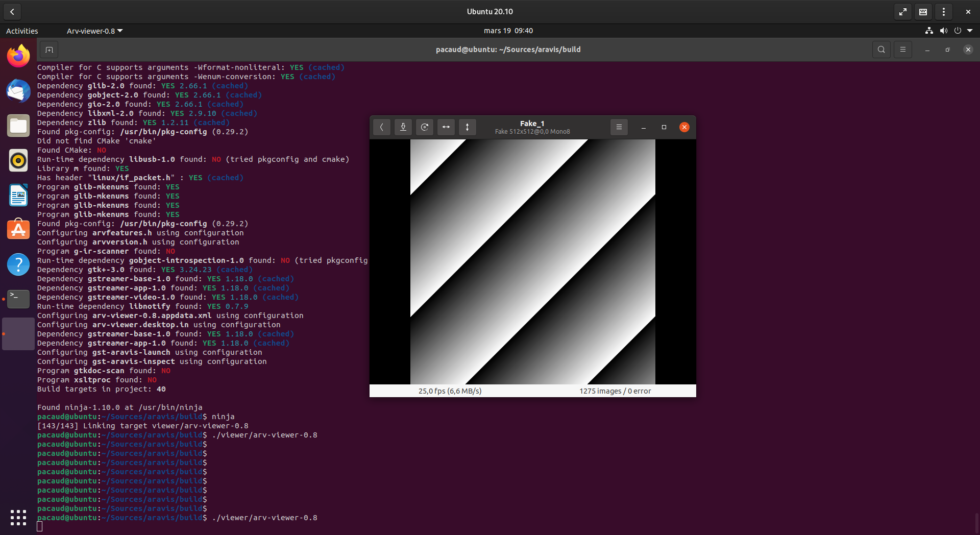Open Ubuntu Software from the dock
Screen dimensions: 980x535
[x=18, y=230]
